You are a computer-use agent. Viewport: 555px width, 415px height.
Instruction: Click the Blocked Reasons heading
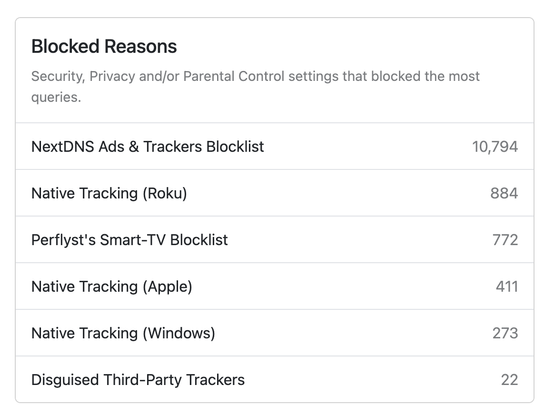click(x=104, y=46)
